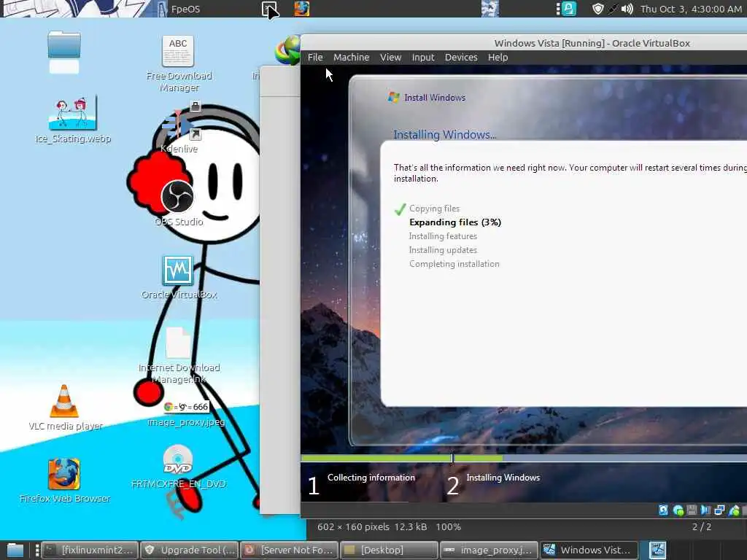Viewport: 747px width, 560px height.
Task: Click the '2 Installing Windows' stage label
Action: click(493, 484)
